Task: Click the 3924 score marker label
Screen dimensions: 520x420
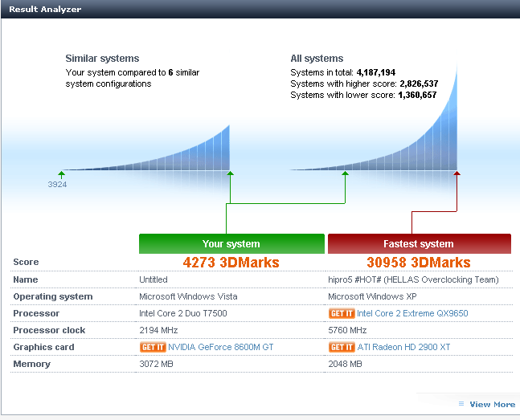Action: (57, 185)
